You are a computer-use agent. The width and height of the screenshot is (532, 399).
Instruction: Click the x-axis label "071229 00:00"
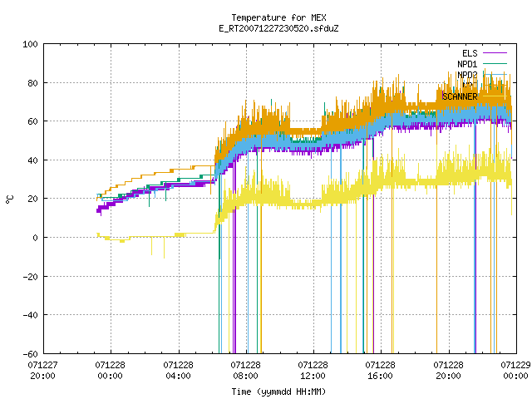pos(515,371)
